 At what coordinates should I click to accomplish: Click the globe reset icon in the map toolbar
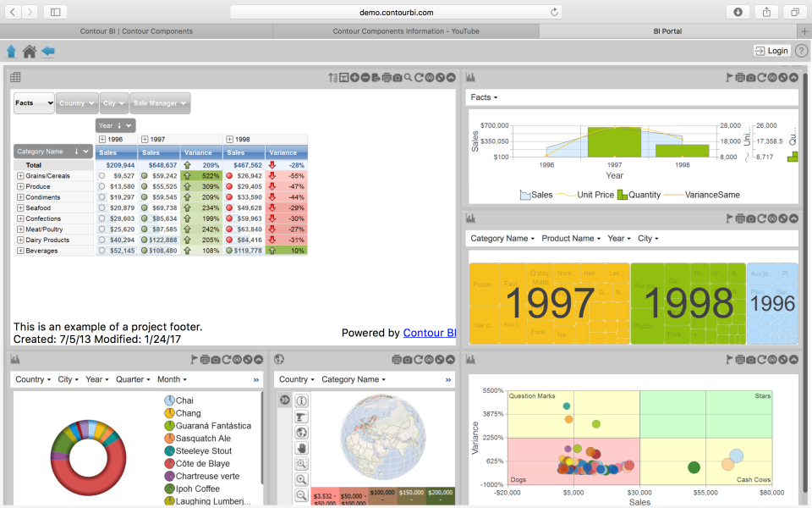coord(300,433)
